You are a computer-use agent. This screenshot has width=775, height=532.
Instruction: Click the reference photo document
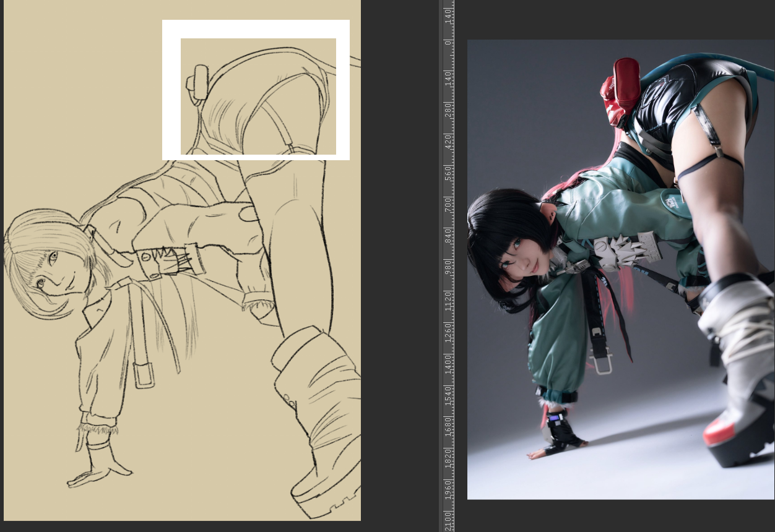pos(621,269)
